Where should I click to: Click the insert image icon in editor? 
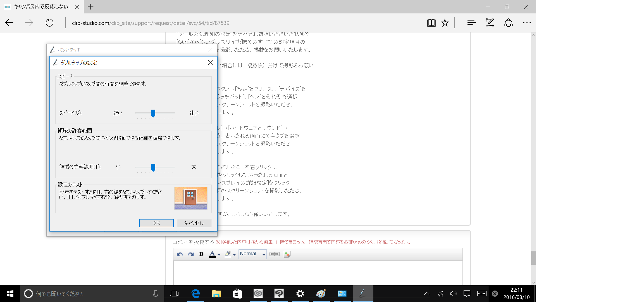coord(287,254)
